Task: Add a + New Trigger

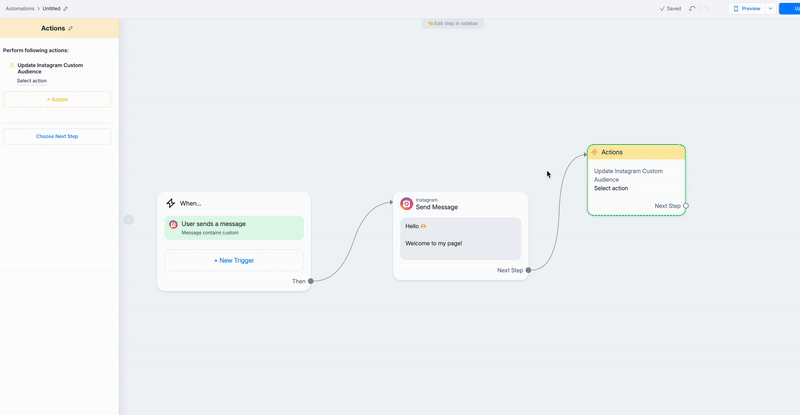Action: [x=234, y=260]
